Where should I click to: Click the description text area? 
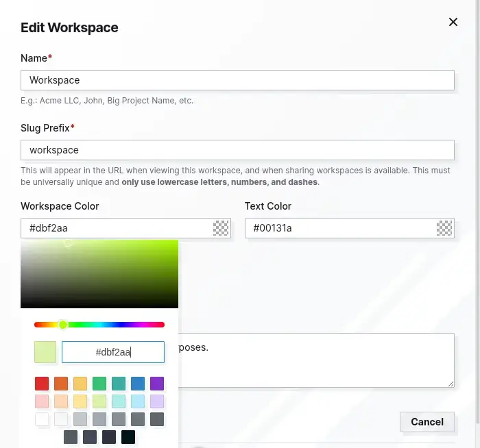(316, 360)
